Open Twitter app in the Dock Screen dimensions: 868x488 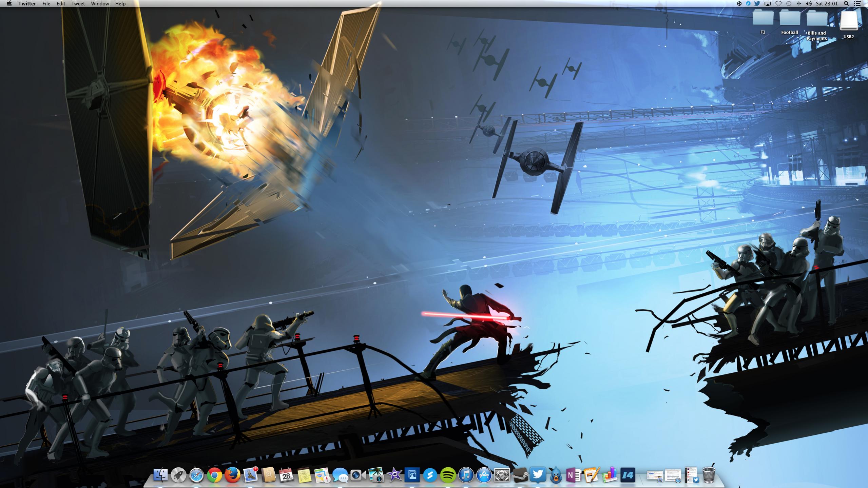(x=538, y=475)
